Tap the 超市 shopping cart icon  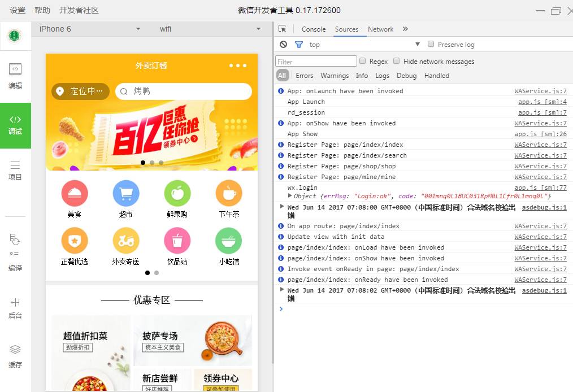126,193
